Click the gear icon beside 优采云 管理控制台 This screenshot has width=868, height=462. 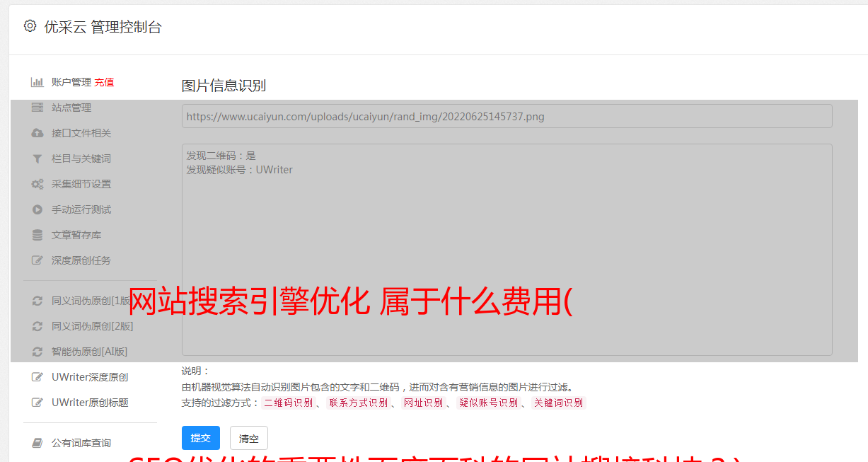tap(30, 26)
